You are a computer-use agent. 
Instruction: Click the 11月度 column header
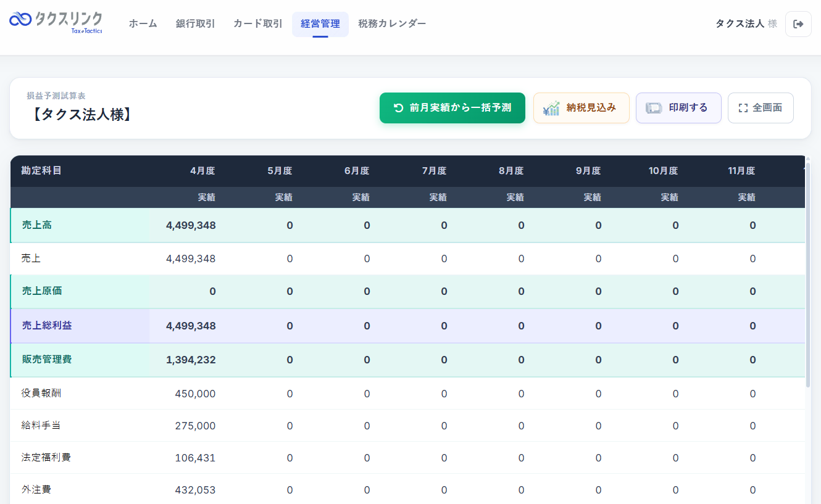click(x=741, y=171)
